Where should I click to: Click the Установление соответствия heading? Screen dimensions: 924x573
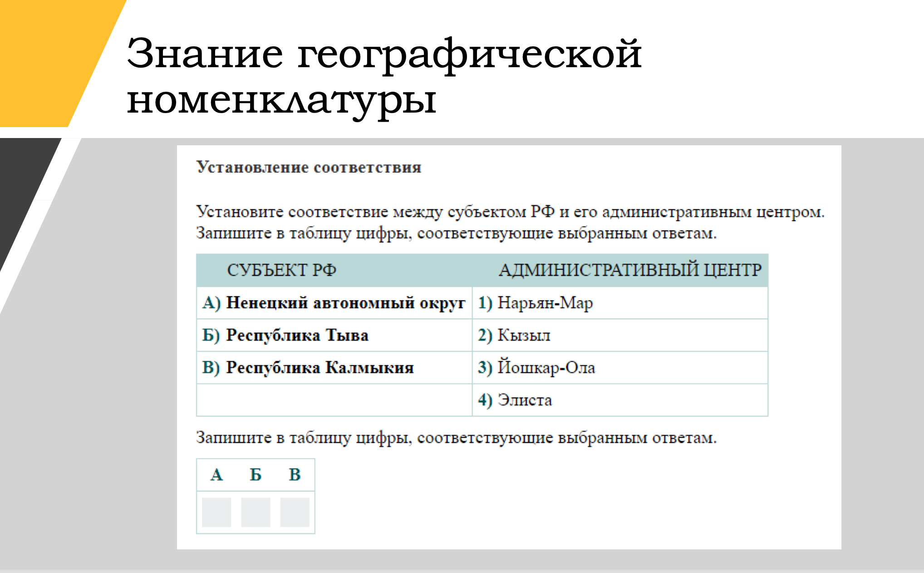pos(309,168)
